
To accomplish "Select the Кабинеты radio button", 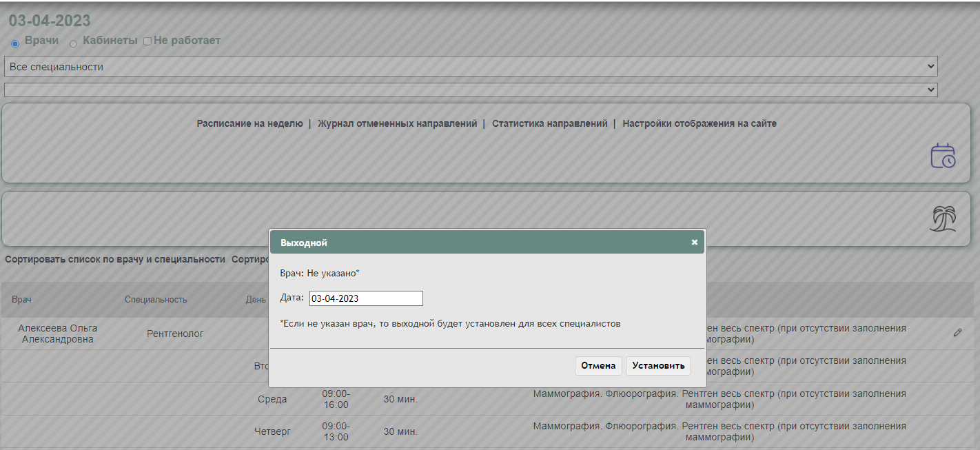I will tap(73, 43).
